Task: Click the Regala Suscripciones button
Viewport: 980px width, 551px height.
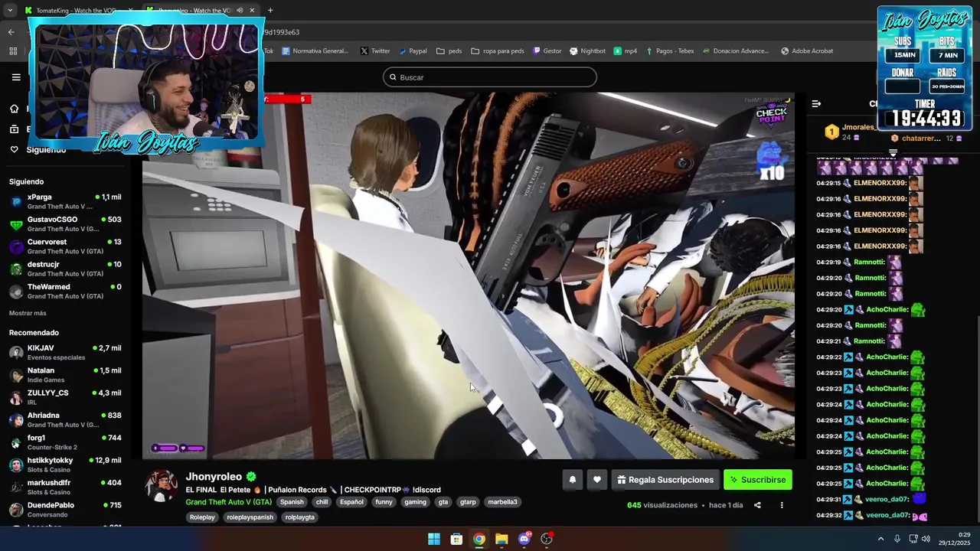Action: pos(665,480)
